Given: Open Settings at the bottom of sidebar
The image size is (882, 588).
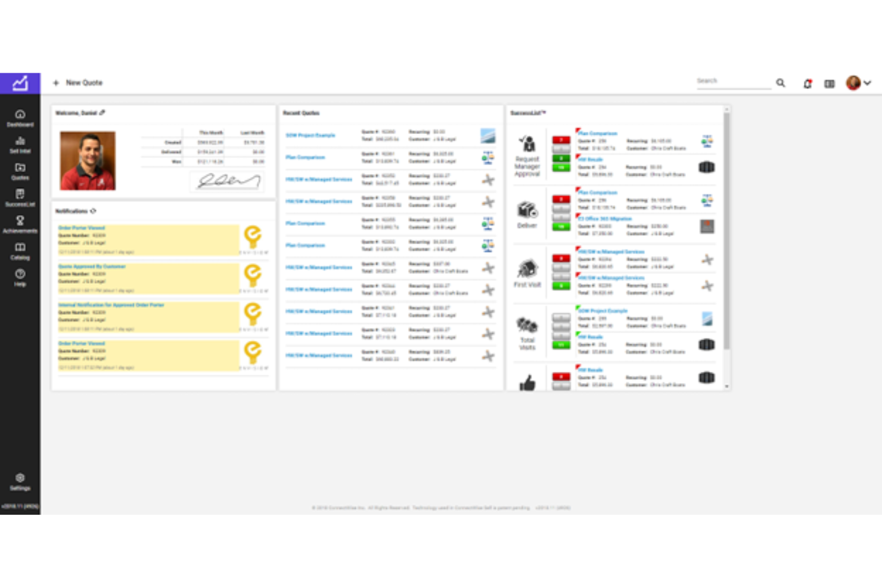Looking at the screenshot, I should [20, 481].
